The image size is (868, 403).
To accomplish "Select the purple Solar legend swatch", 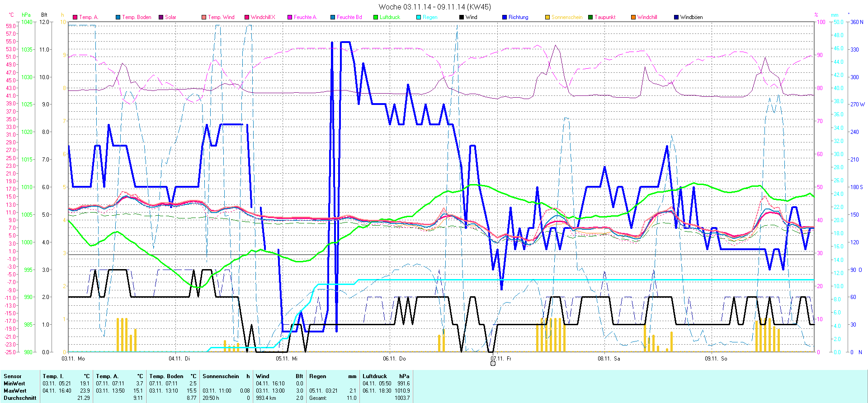I will 161,17.
